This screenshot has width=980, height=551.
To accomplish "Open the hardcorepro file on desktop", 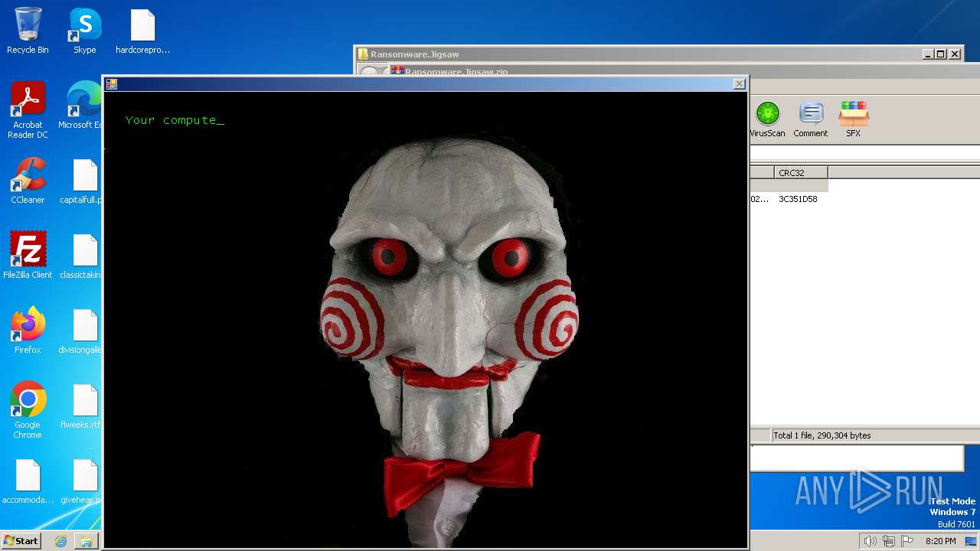I will coord(142,31).
